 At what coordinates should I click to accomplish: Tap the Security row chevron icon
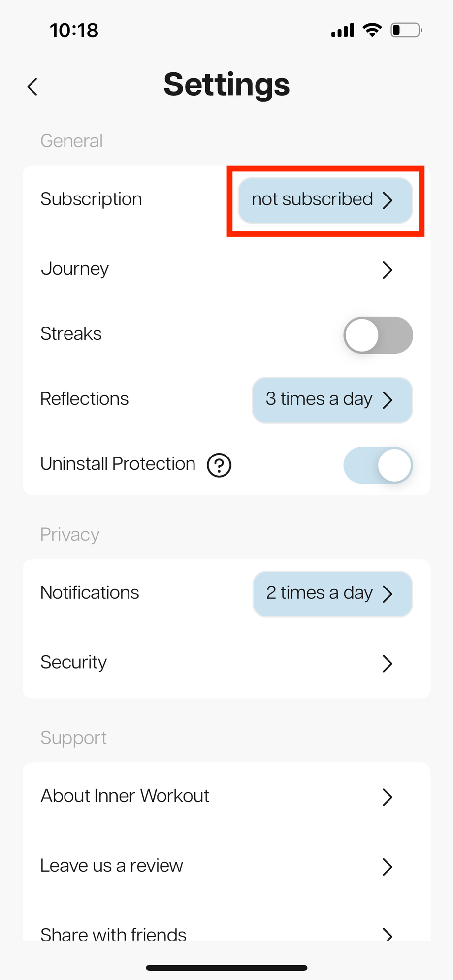coord(388,663)
